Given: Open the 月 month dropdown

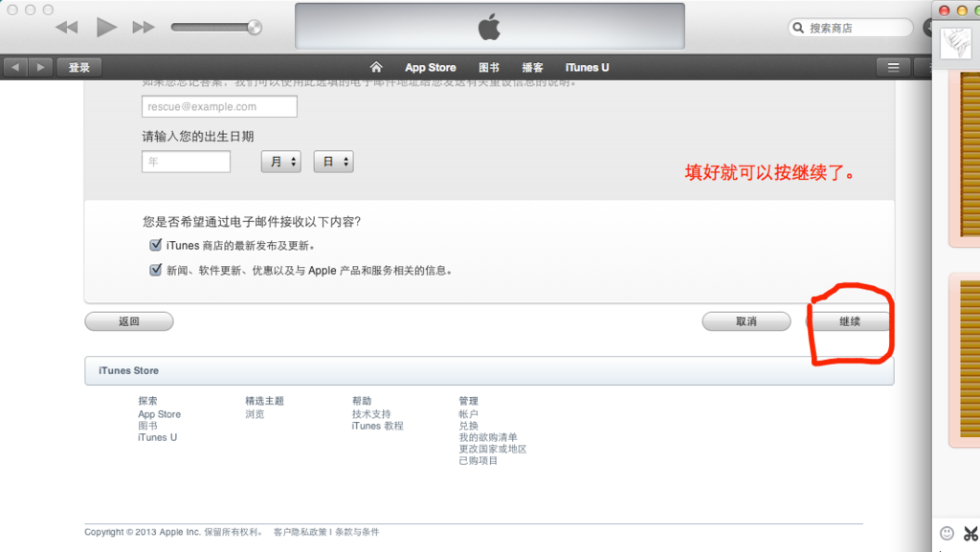Looking at the screenshot, I should pyautogui.click(x=281, y=162).
